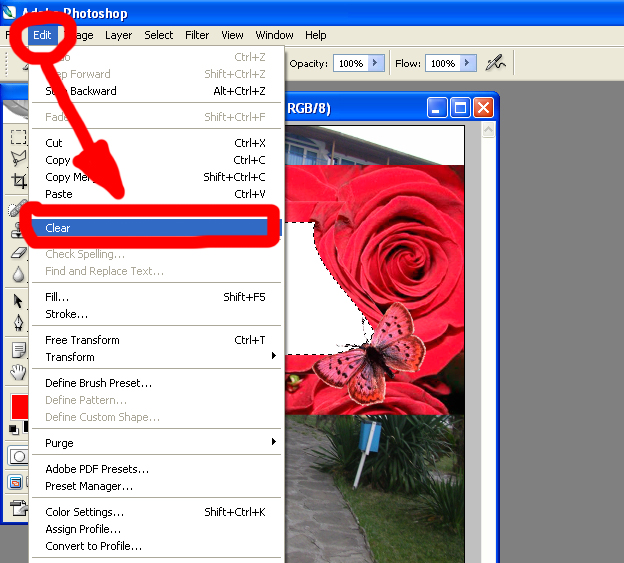The width and height of the screenshot is (624, 563).
Task: Choose Define Brush Preset... item
Action: (x=156, y=383)
